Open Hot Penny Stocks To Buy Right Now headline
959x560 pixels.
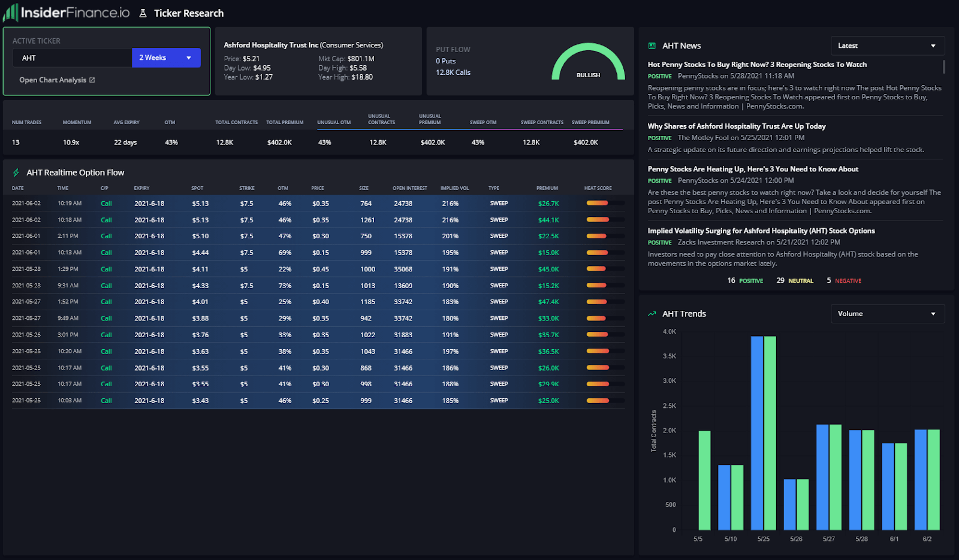tap(757, 65)
